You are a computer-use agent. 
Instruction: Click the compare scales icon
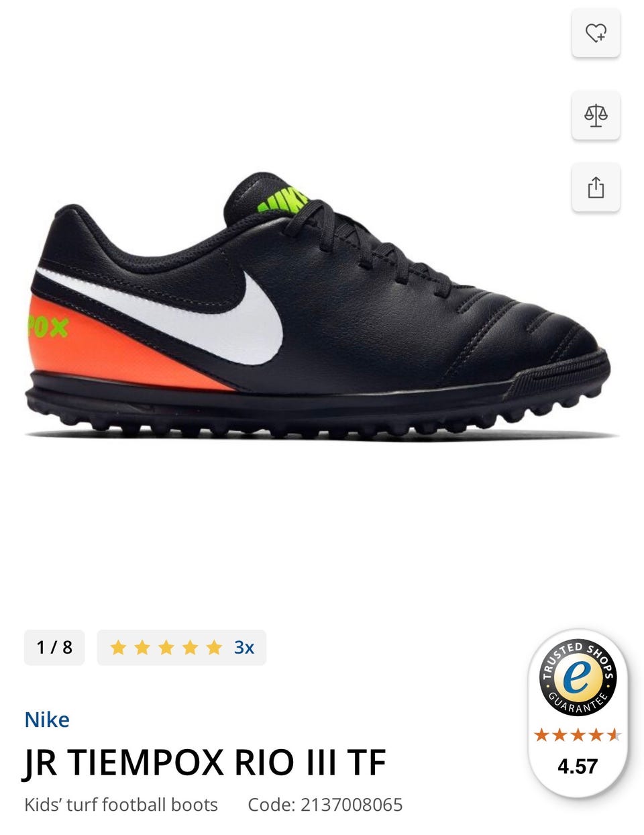coord(596,115)
